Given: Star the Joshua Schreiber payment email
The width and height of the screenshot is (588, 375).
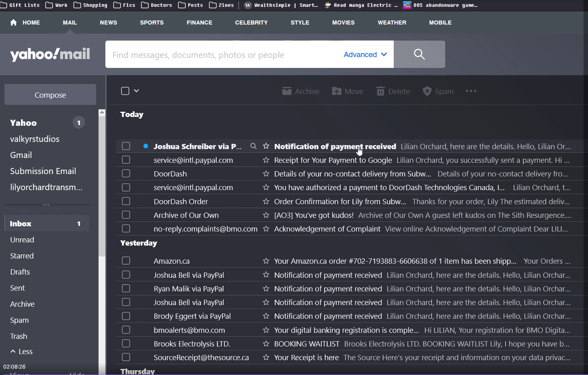Looking at the screenshot, I should [x=266, y=146].
